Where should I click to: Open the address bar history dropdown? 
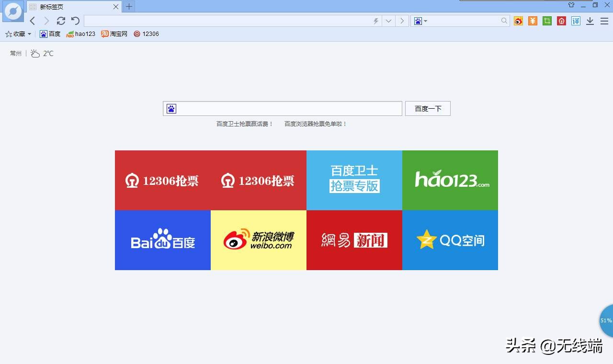click(389, 21)
